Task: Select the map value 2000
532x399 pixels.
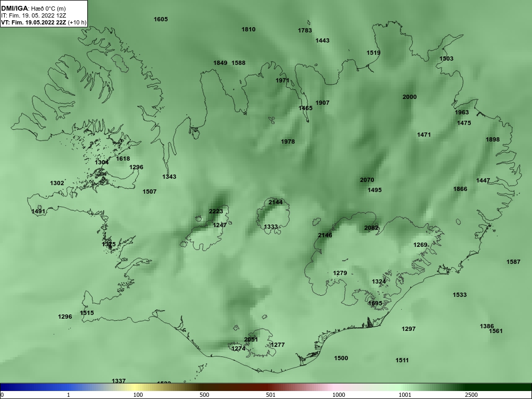Action: [410, 97]
